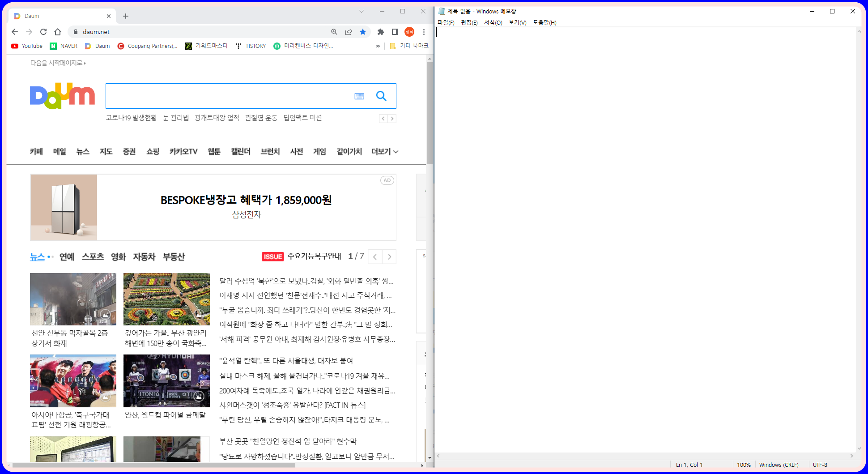Click the browser horizontal scrollbar thumb
The height and width of the screenshot is (474, 868).
tap(153, 465)
